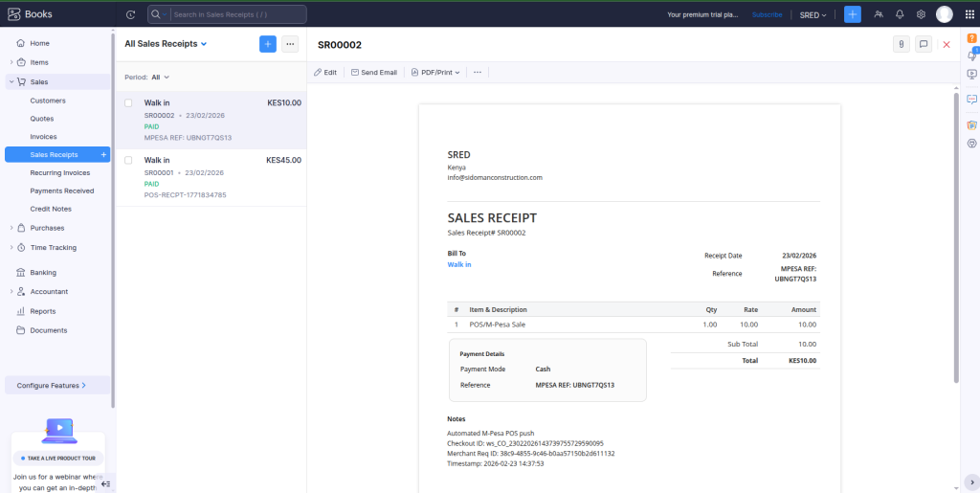
Task: Click 'POS-RECPT-1771834785' reference text
Action: point(186,195)
